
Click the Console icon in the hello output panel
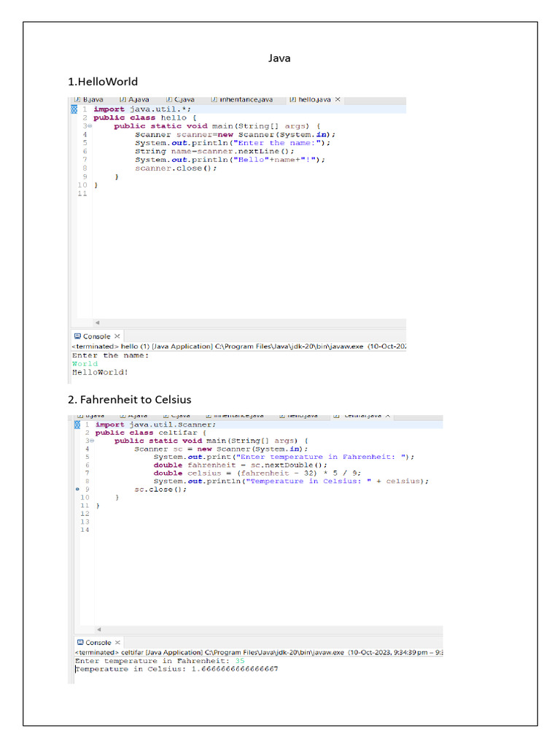(x=77, y=336)
